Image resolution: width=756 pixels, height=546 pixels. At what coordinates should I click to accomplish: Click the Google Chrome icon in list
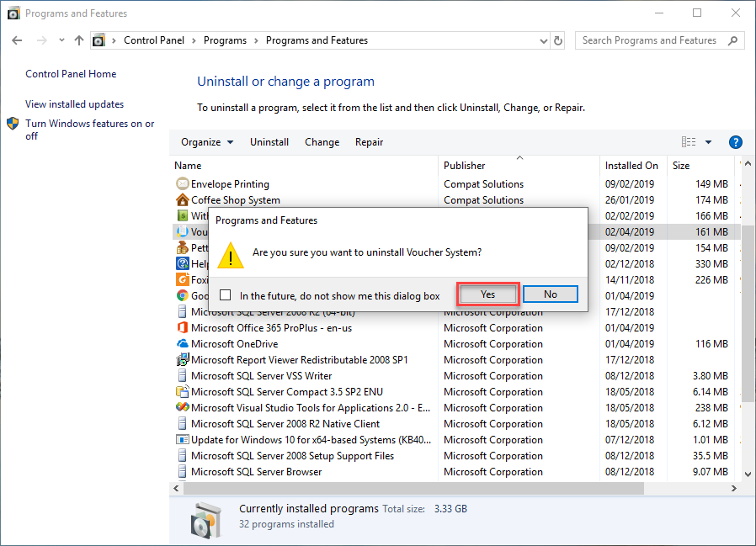coord(182,295)
